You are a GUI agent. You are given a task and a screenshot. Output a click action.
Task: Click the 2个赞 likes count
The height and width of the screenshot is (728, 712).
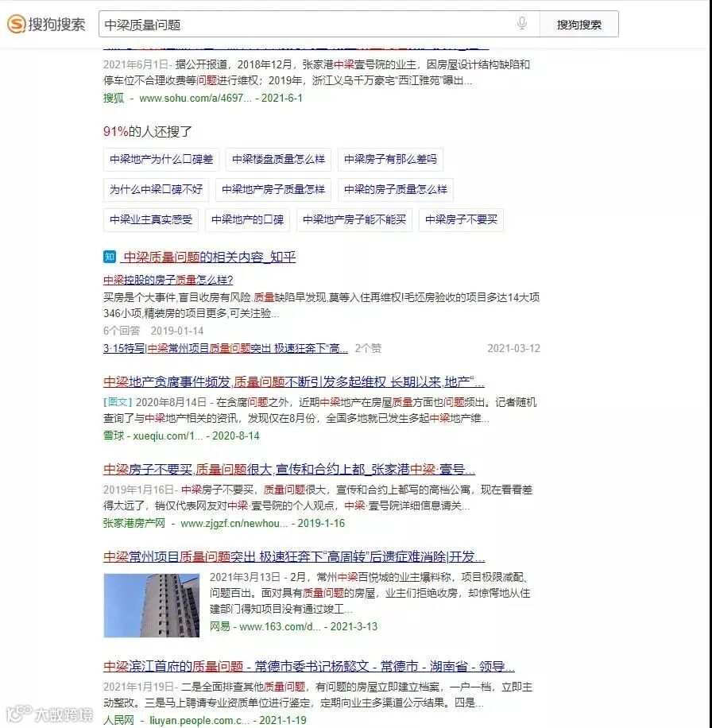[368, 348]
